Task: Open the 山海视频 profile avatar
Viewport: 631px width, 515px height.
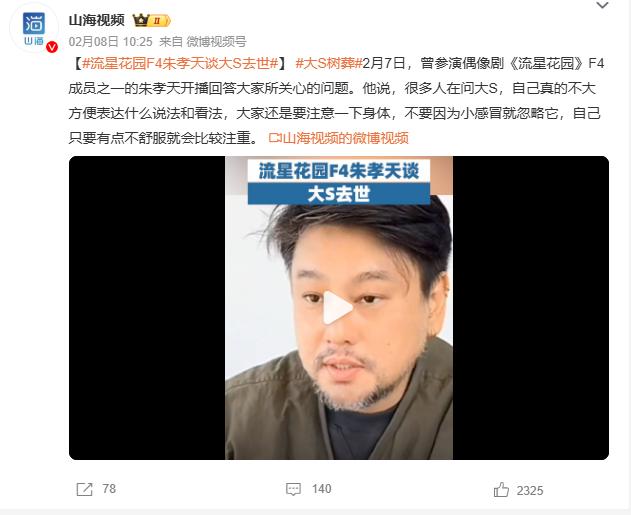Action: point(34,29)
